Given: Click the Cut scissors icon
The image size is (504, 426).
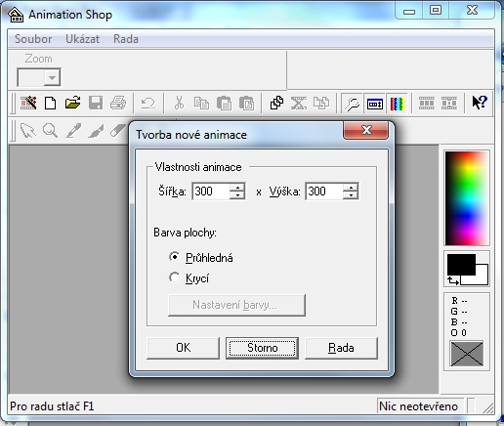Looking at the screenshot, I should tap(179, 104).
